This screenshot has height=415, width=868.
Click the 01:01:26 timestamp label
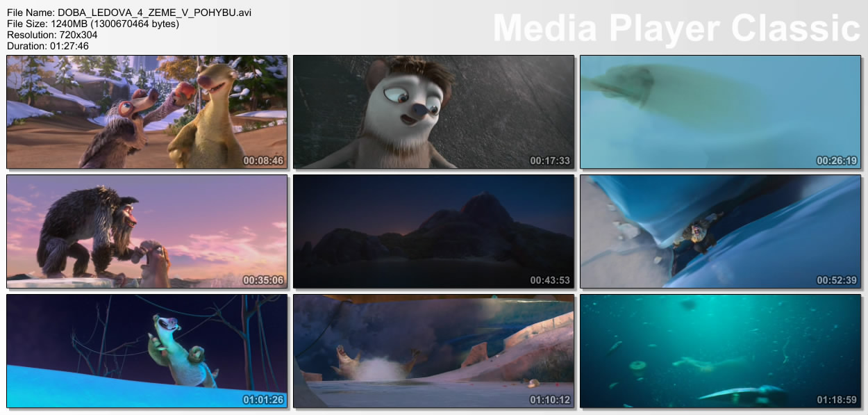263,400
